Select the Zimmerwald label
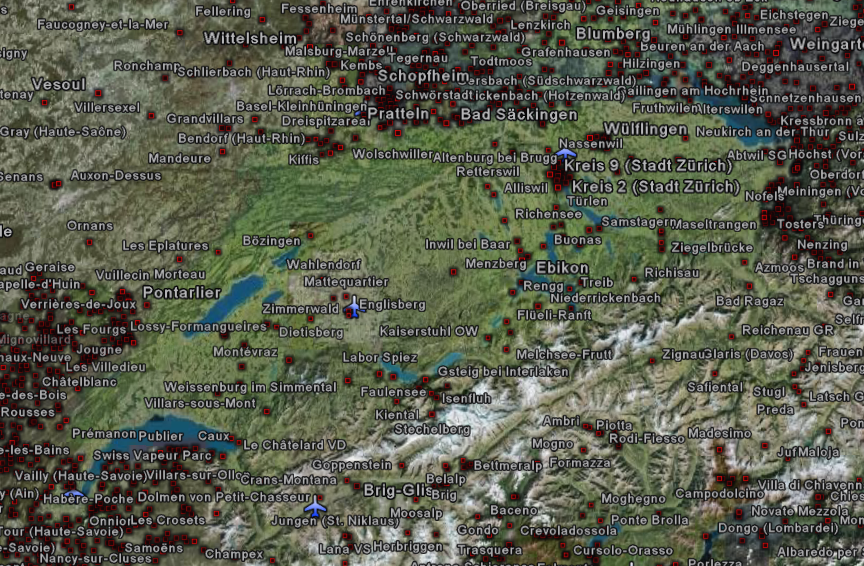 (300, 309)
